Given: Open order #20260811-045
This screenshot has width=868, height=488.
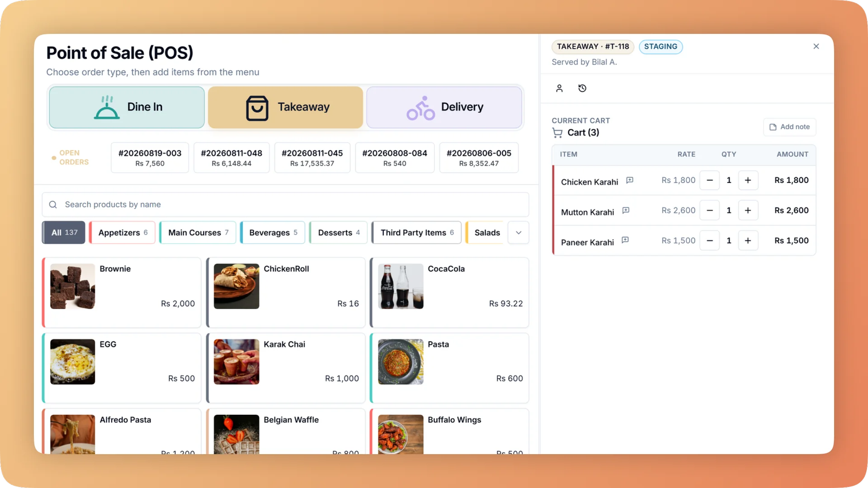Looking at the screenshot, I should click(312, 158).
